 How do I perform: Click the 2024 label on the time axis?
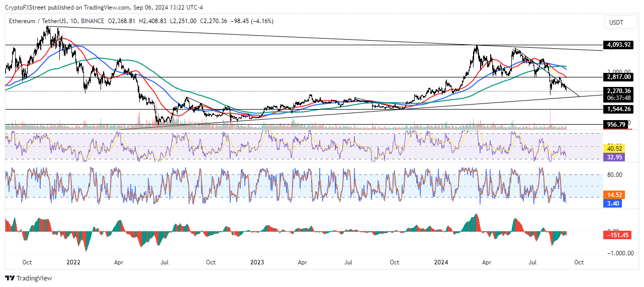(x=440, y=262)
